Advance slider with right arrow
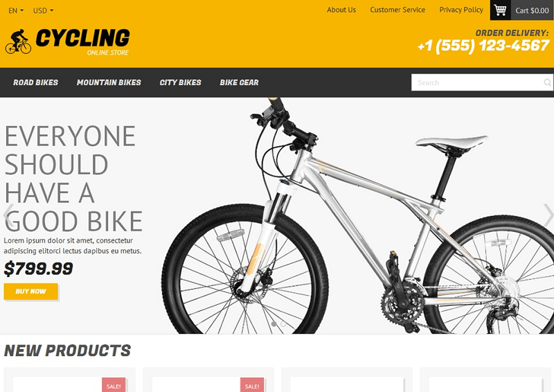Image resolution: width=554 pixels, height=392 pixels. coord(548,215)
